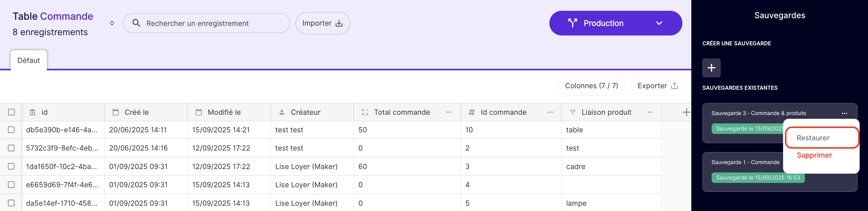Image resolution: width=868 pixels, height=211 pixels.
Task: Click the refresh icon beside the table title
Action: tap(112, 23)
